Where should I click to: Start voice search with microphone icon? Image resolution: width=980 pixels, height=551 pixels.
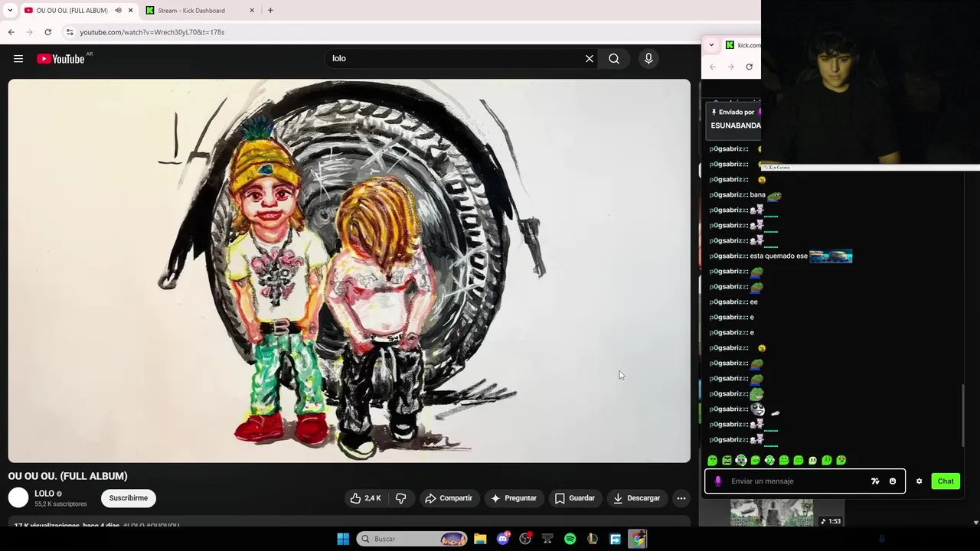(648, 59)
